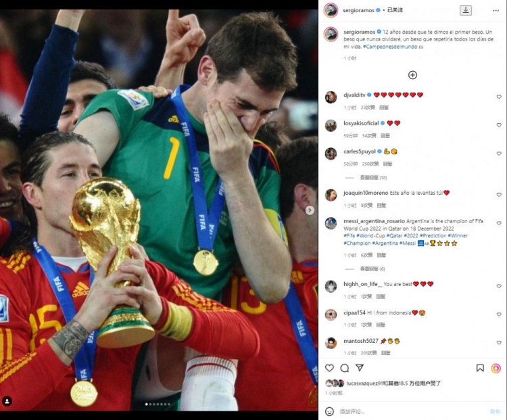Expand the 12 replies under carles5puyol
The image size is (507, 420).
coord(373,177)
